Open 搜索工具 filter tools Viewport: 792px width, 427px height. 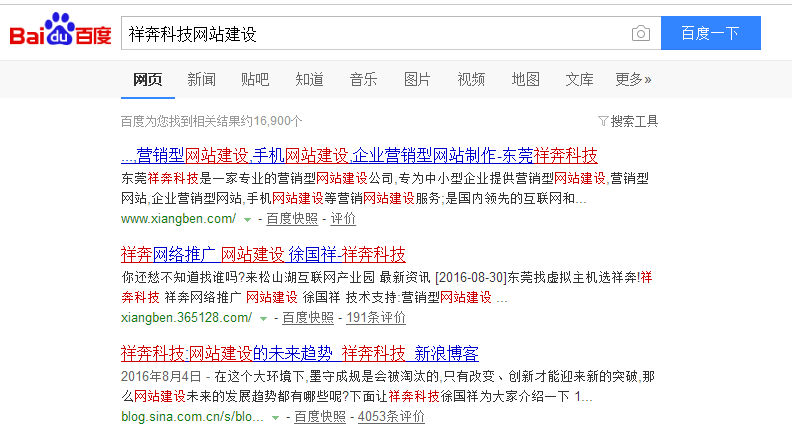tap(628, 121)
